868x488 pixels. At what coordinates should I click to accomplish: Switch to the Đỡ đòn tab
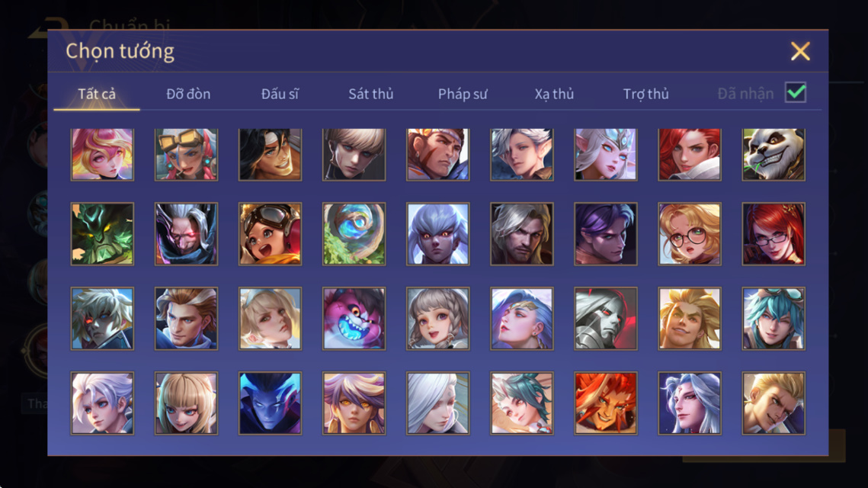pos(188,94)
